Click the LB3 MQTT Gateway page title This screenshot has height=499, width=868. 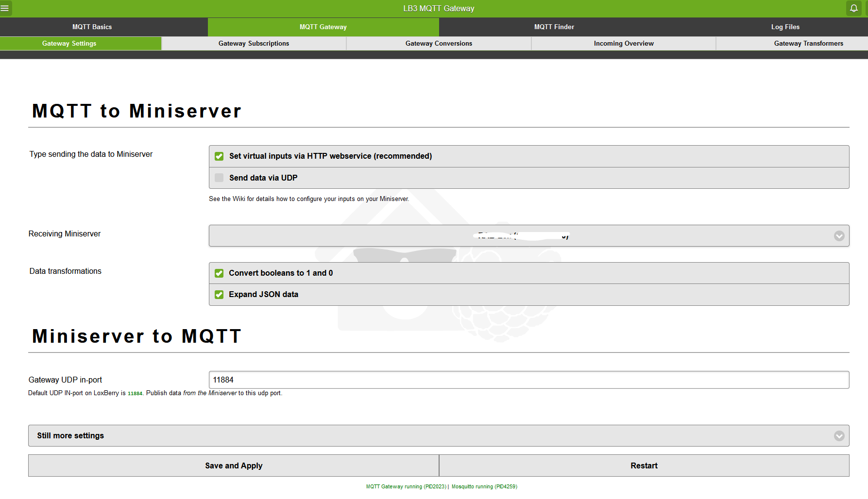[439, 8]
